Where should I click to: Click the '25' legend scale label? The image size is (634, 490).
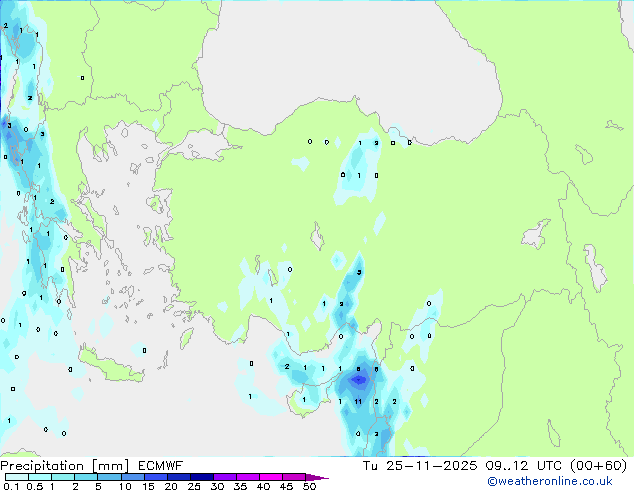point(194,486)
